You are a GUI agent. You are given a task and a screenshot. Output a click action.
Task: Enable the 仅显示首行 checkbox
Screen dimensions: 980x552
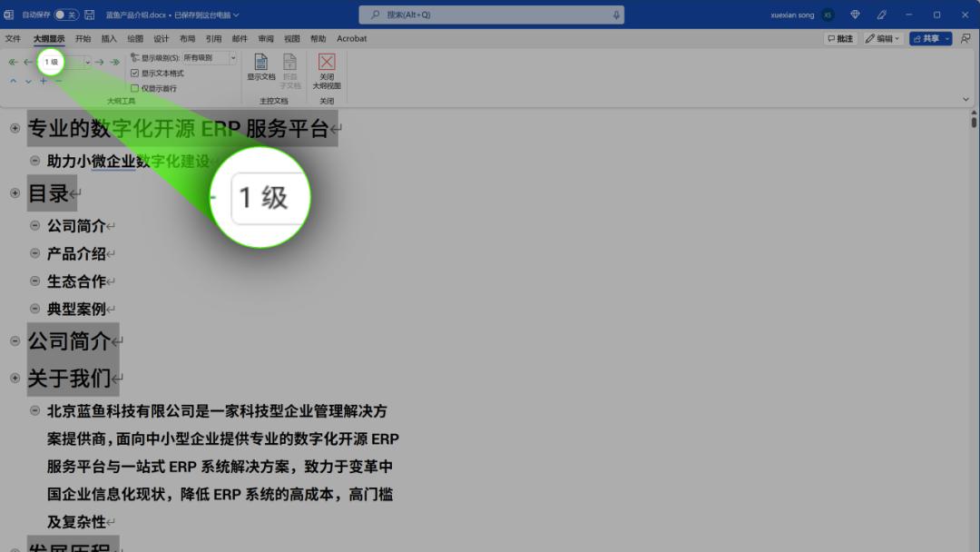click(x=134, y=87)
